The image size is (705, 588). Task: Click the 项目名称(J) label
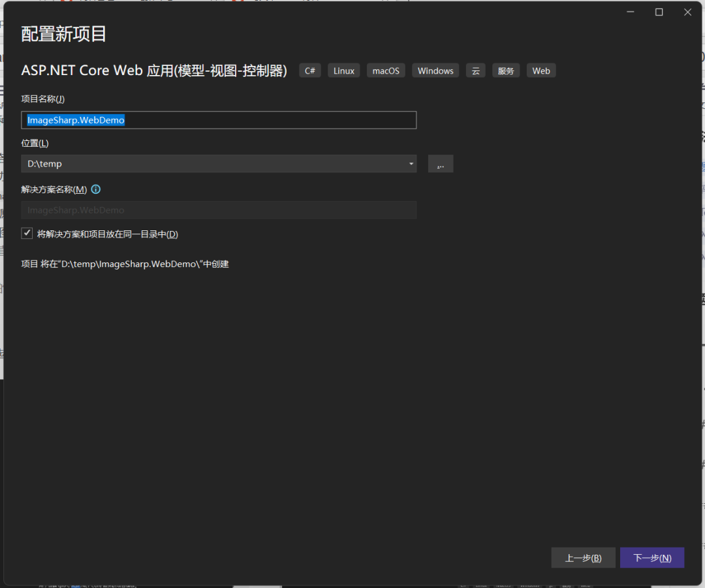pyautogui.click(x=42, y=99)
